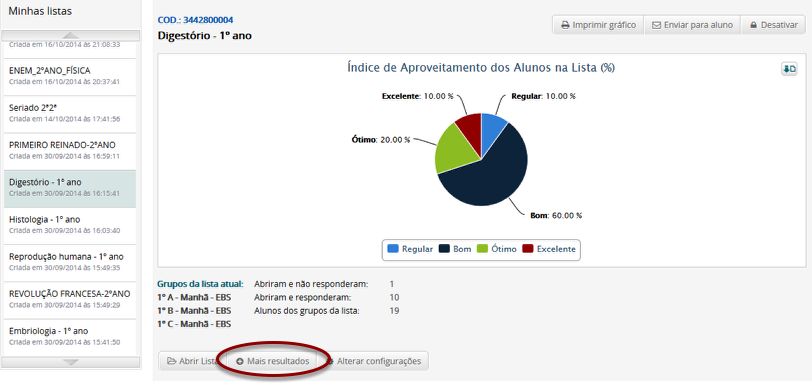Click Imprimir gráfico button
812x384 pixels.
598,25
